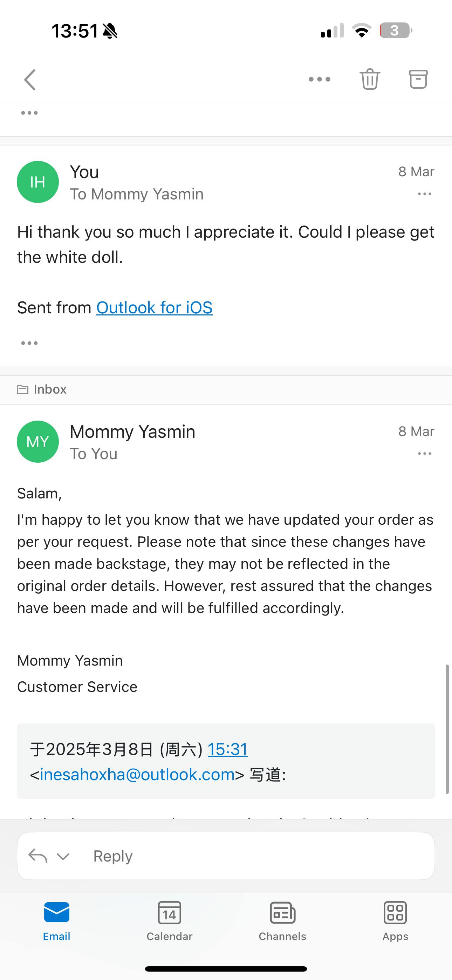This screenshot has height=980, width=452.
Task: Open more actions on Mommy Yasmin's message
Action: [x=424, y=454]
